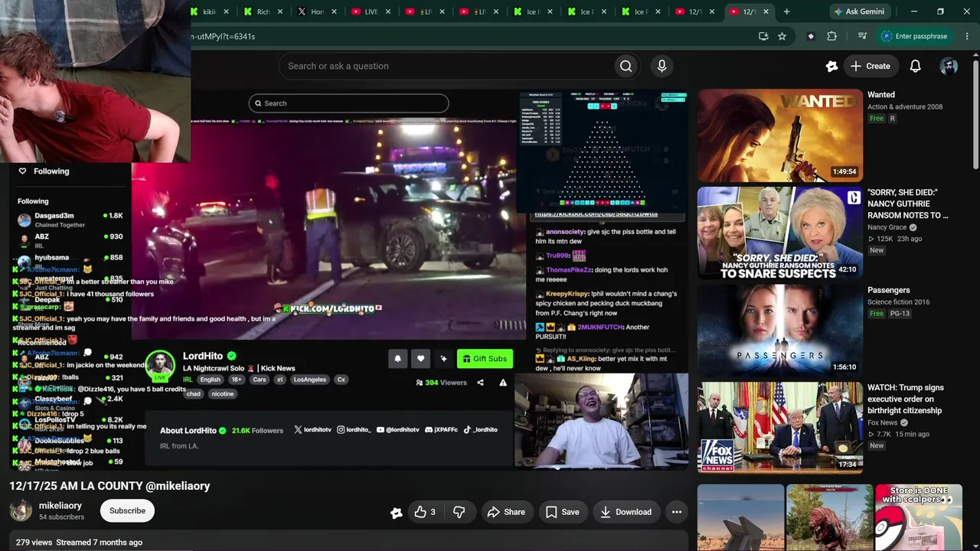Image resolution: width=980 pixels, height=551 pixels.
Task: Click the SORRY, SHE DIED video title
Action: coord(908,204)
